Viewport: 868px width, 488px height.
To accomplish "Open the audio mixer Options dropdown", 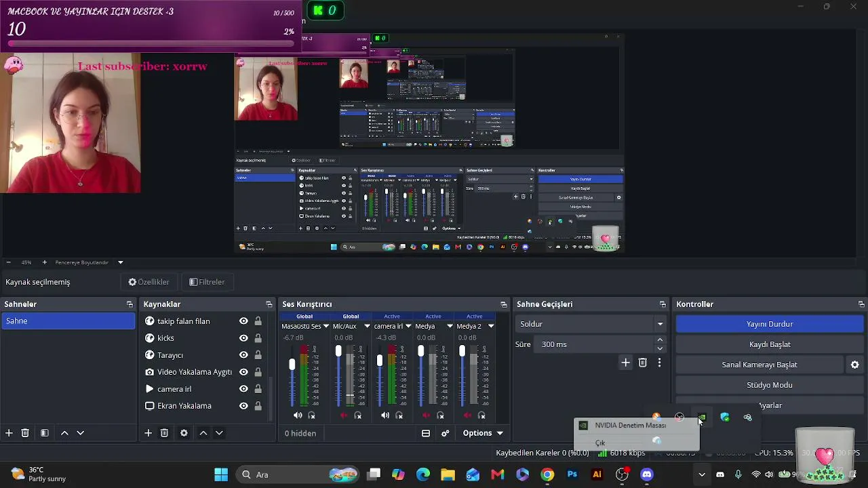I will [x=484, y=433].
